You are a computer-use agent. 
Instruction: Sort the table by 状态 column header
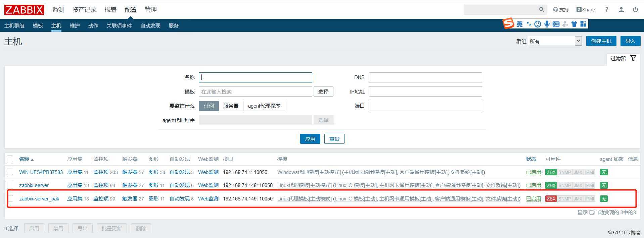click(x=531, y=159)
